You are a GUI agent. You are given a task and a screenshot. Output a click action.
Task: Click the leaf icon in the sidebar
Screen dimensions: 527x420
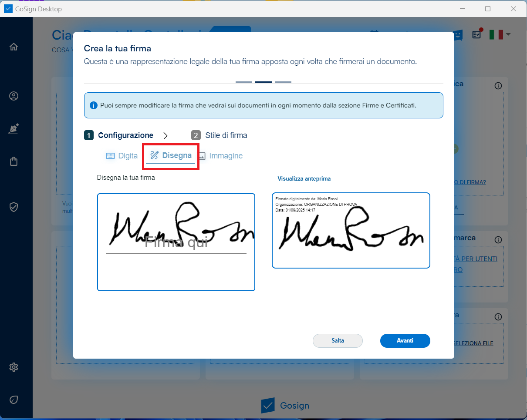point(14,400)
